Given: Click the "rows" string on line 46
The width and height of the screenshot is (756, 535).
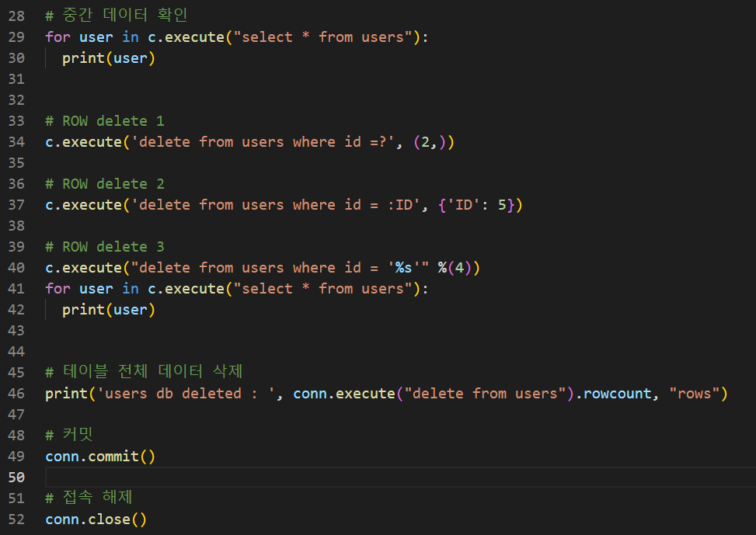Looking at the screenshot, I should pyautogui.click(x=695, y=394).
